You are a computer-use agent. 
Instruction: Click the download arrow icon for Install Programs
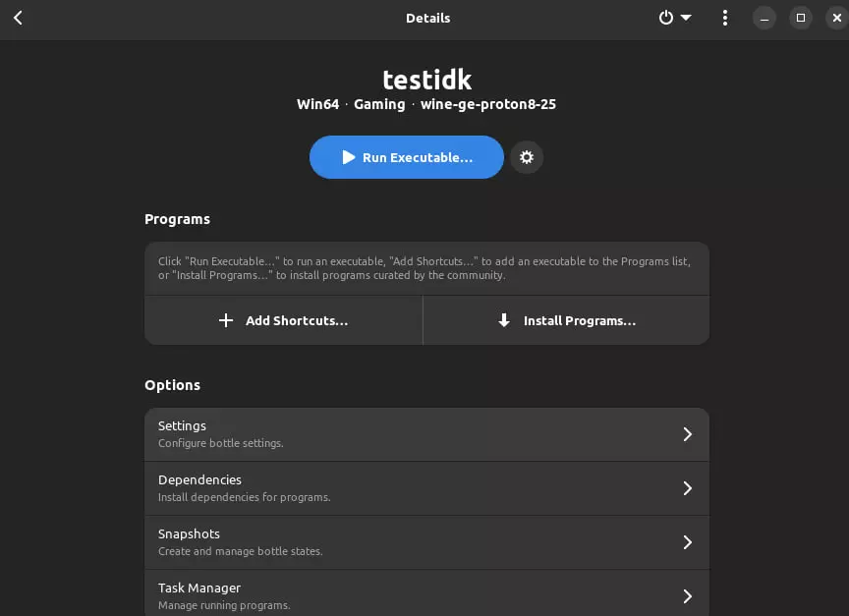[x=504, y=320]
